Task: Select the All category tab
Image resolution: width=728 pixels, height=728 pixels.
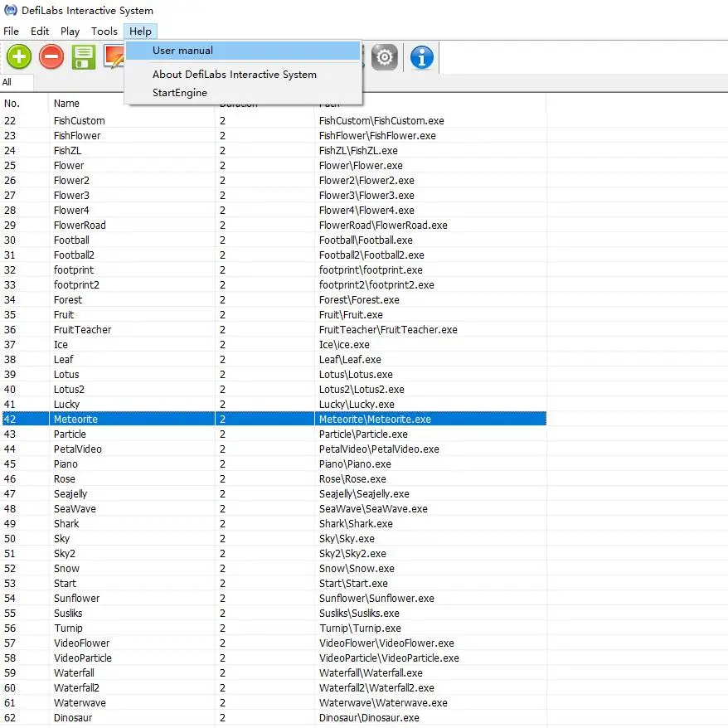Action: (x=17, y=82)
